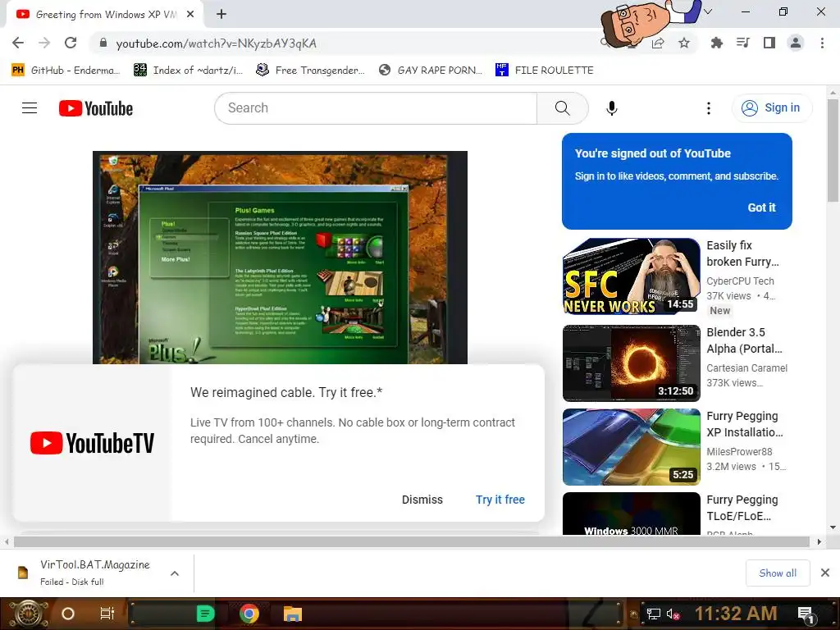Open the Extensions puzzle icon
The width and height of the screenshot is (840, 630).
[716, 43]
